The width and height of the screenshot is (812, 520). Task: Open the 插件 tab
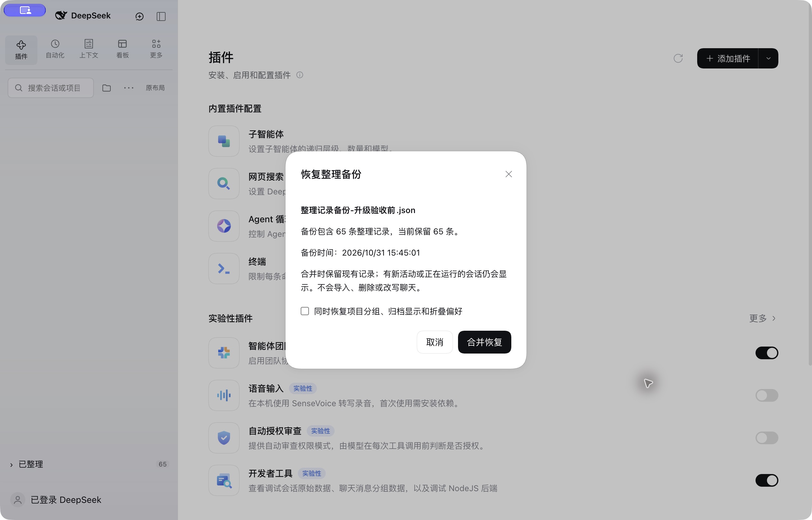click(x=21, y=50)
